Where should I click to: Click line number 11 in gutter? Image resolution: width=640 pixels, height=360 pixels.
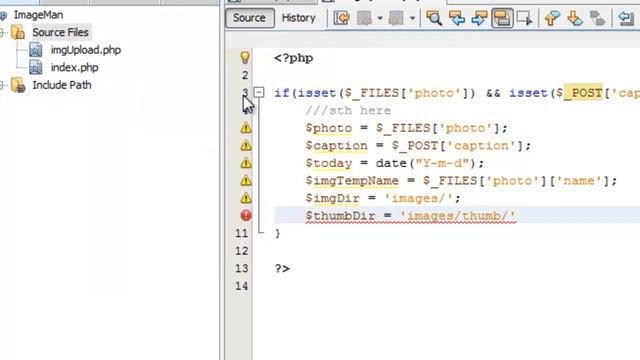click(241, 233)
